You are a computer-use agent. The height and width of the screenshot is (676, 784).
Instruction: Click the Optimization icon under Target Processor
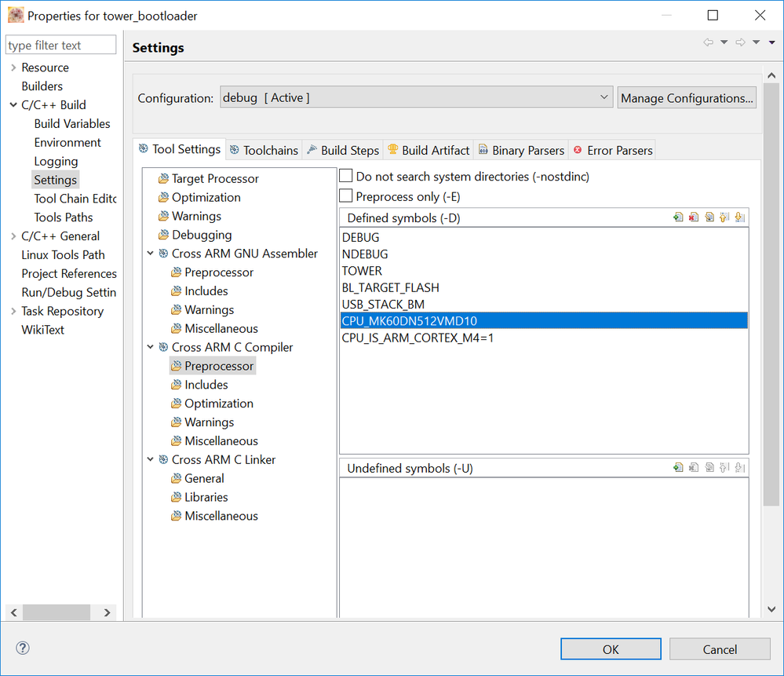(x=163, y=197)
